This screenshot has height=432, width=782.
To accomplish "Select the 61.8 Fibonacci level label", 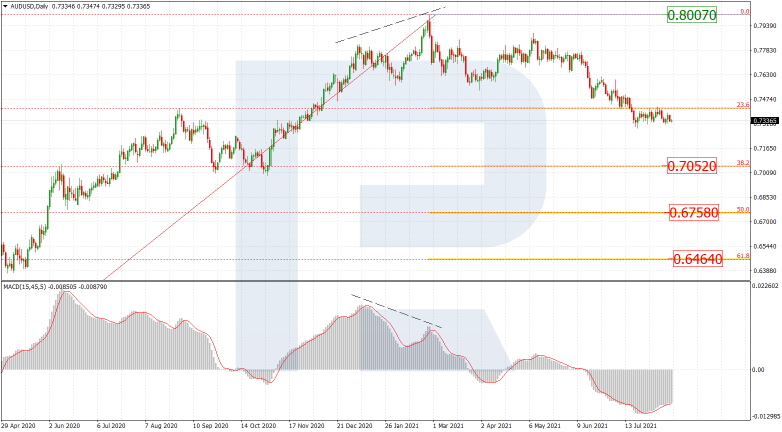I will (x=743, y=255).
